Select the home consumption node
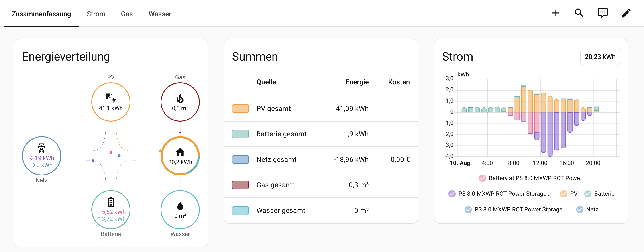 pos(180,156)
